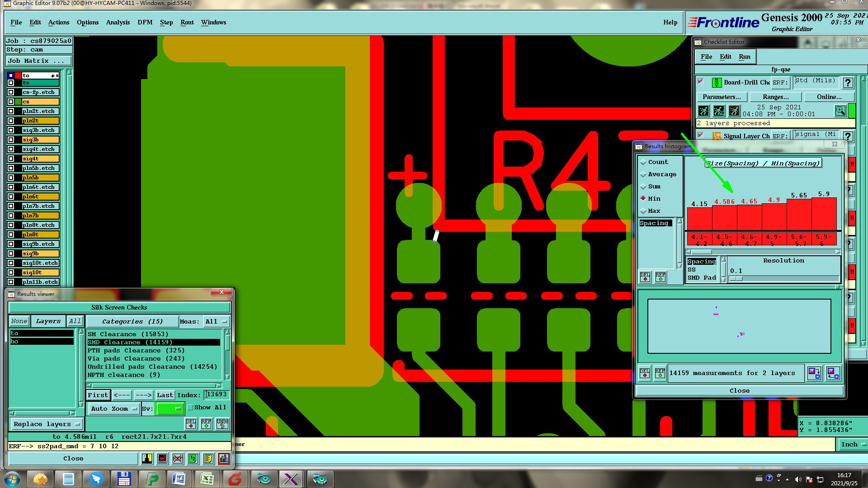Click the Ranges... button
Screen dimensions: 868x488
click(776, 97)
